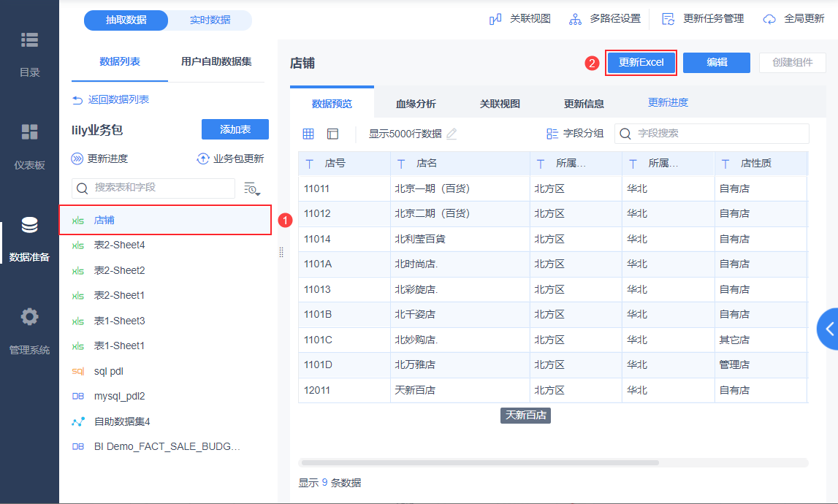Image resolution: width=838 pixels, height=504 pixels.
Task: Click the 更新Excel button
Action: click(641, 63)
